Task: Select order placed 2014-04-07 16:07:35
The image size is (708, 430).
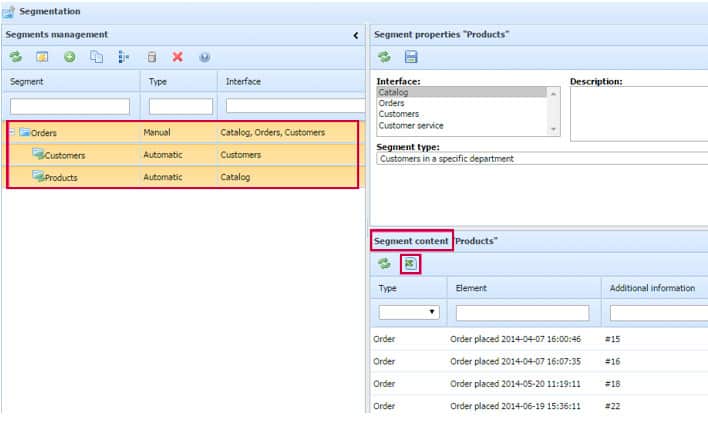Action: click(515, 361)
